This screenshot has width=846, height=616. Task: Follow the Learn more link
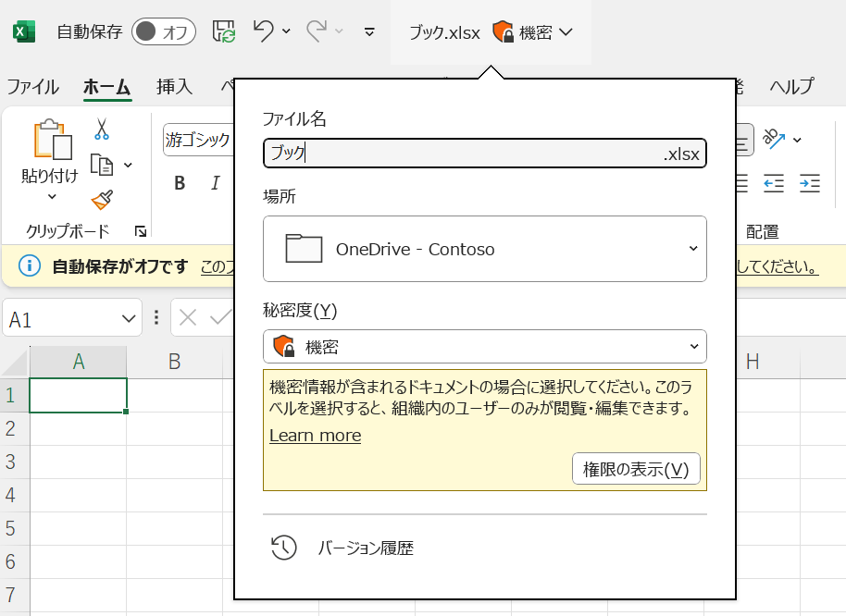[x=315, y=436]
